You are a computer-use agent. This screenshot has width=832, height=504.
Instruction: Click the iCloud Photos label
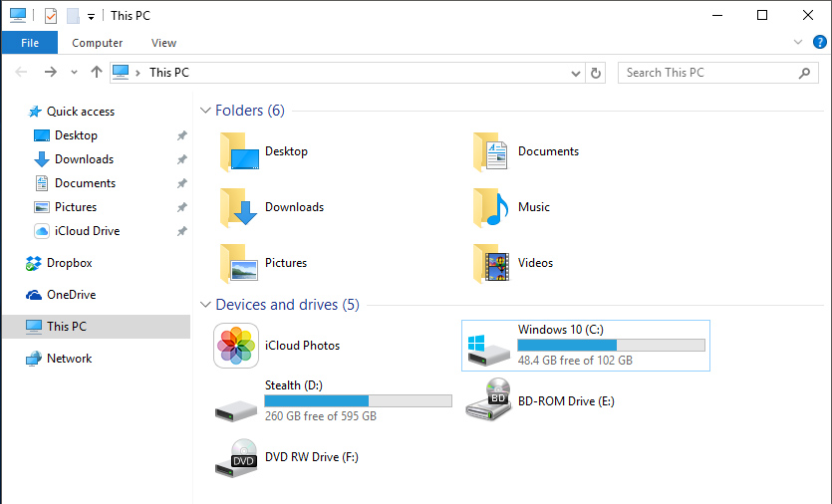tap(303, 346)
